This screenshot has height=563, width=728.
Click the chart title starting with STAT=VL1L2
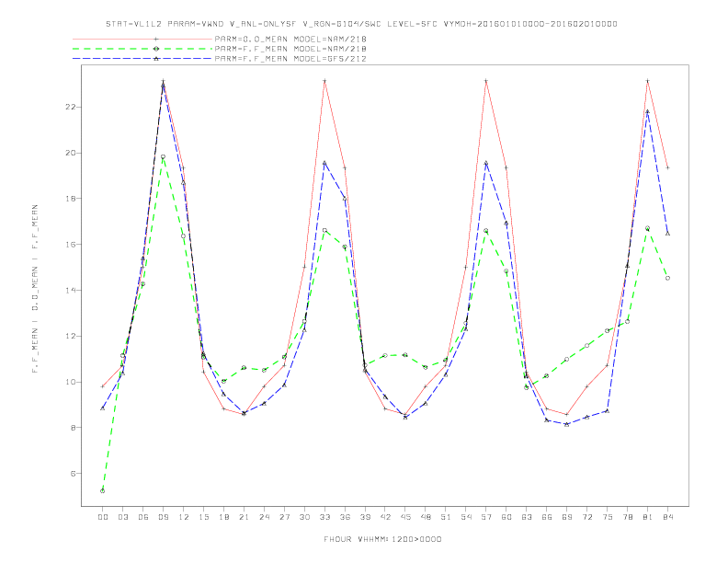point(361,24)
